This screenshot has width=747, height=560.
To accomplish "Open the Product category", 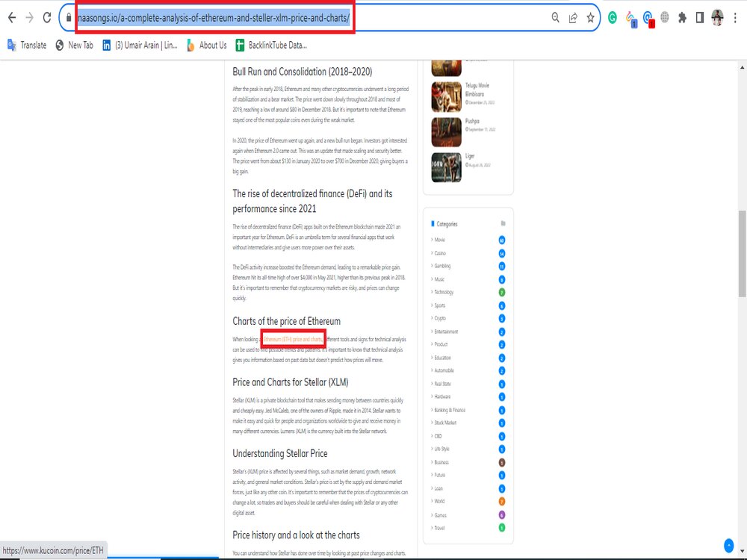I will click(441, 344).
